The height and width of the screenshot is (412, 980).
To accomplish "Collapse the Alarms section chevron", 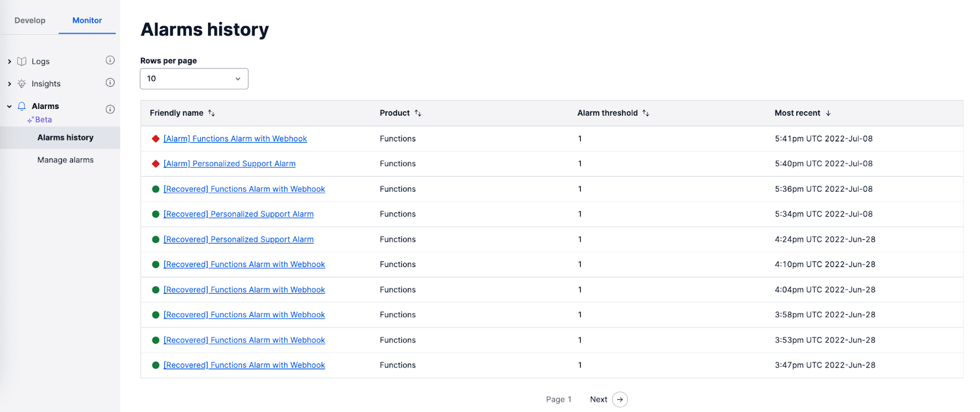I will click(9, 107).
